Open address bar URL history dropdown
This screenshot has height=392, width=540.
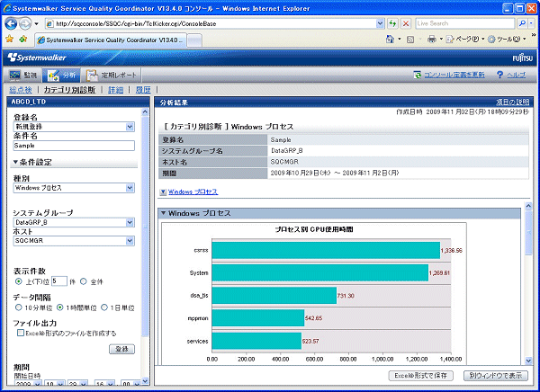pos(380,23)
